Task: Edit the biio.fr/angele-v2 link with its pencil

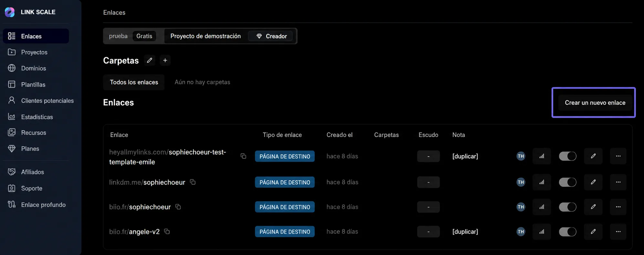Action: tap(593, 231)
